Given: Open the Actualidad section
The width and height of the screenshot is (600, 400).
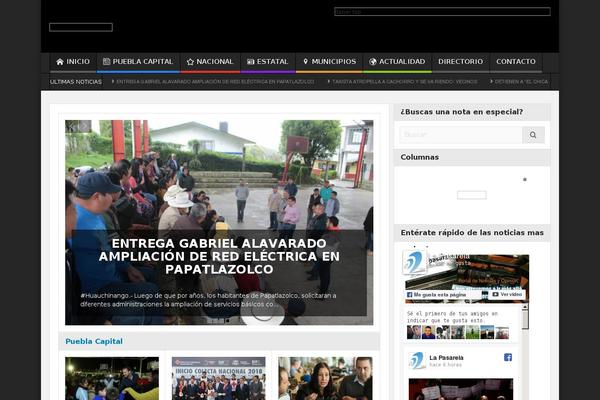Looking at the screenshot, I should tap(397, 62).
